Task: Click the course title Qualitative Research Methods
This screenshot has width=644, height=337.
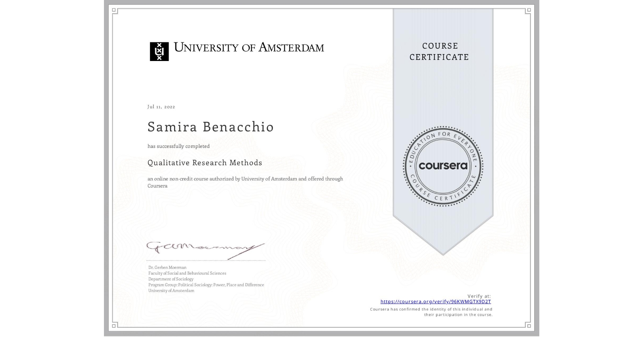Action: [205, 163]
